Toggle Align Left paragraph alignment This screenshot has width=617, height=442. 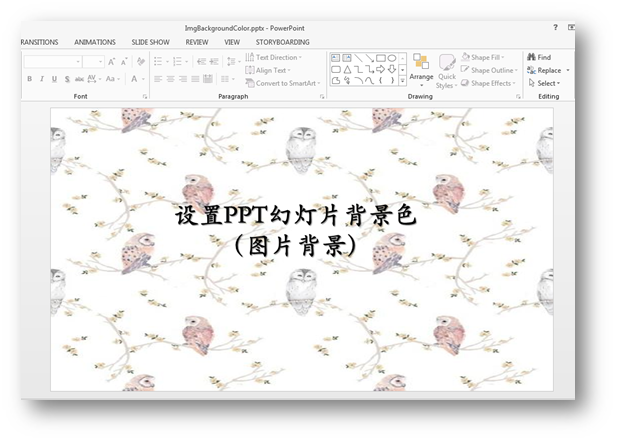(158, 79)
